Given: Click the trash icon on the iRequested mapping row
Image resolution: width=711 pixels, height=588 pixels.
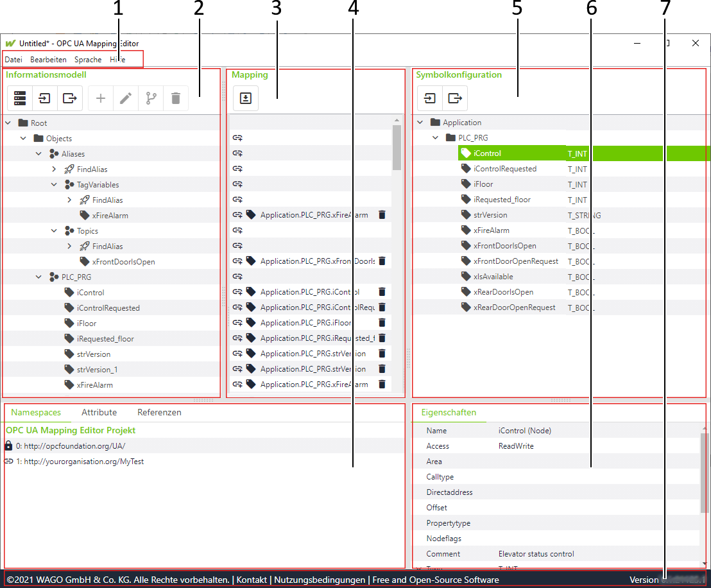Looking at the screenshot, I should [x=382, y=338].
